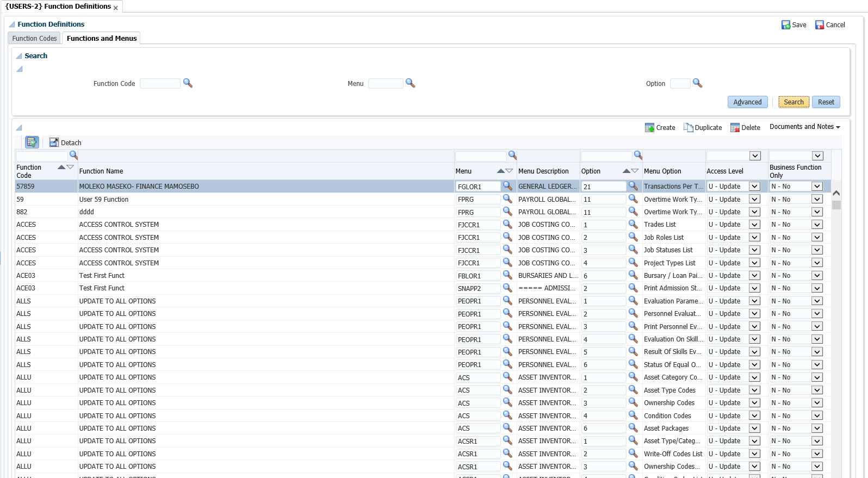868x478 pixels.
Task: Open Menu lookup magnifier in Search panel
Action: tap(411, 83)
